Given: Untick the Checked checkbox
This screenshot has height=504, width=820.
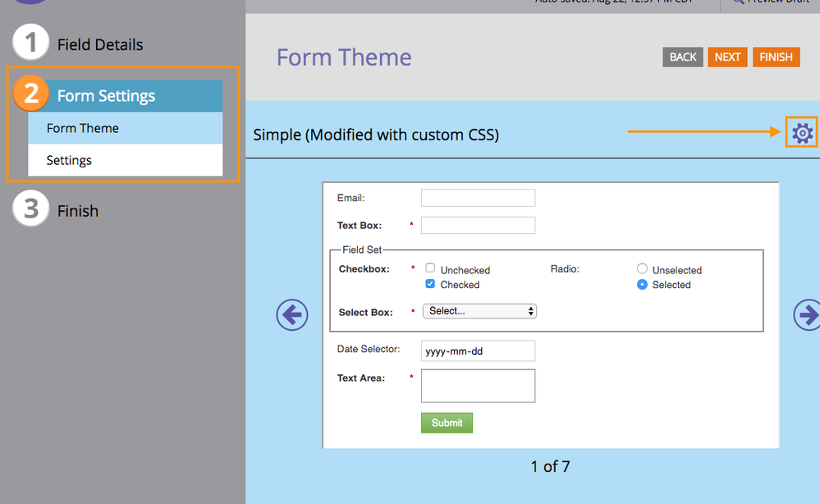Looking at the screenshot, I should coord(430,284).
